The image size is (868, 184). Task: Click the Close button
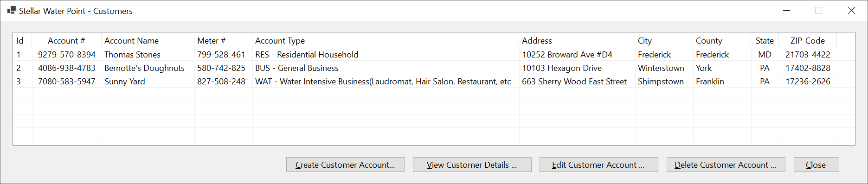pos(816,165)
